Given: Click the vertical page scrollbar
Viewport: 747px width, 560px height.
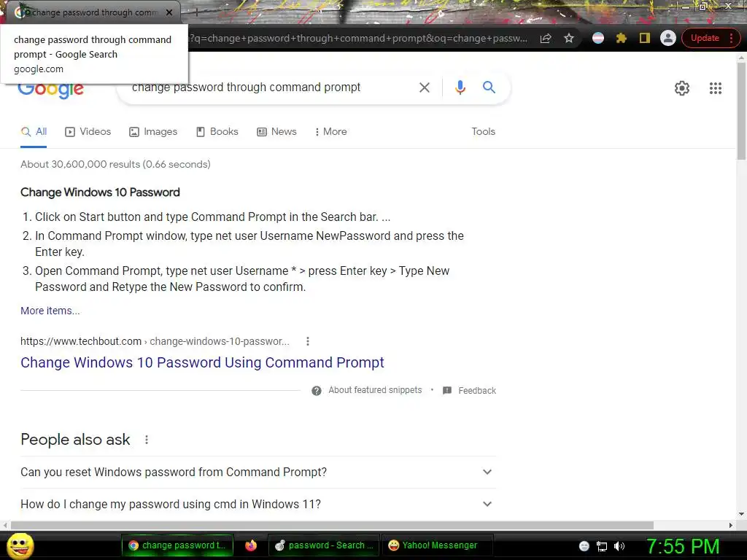Looking at the screenshot, I should [x=741, y=111].
